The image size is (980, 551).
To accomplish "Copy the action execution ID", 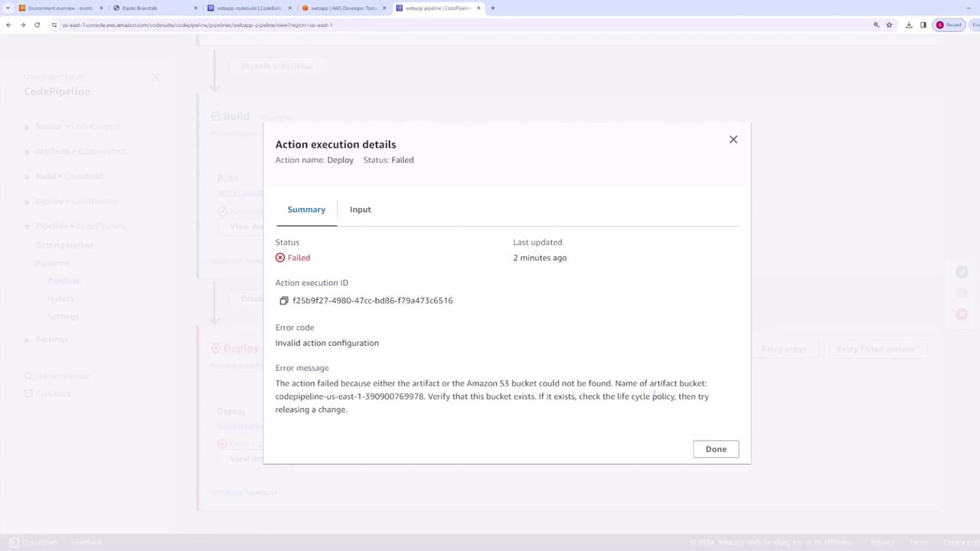I will (283, 301).
